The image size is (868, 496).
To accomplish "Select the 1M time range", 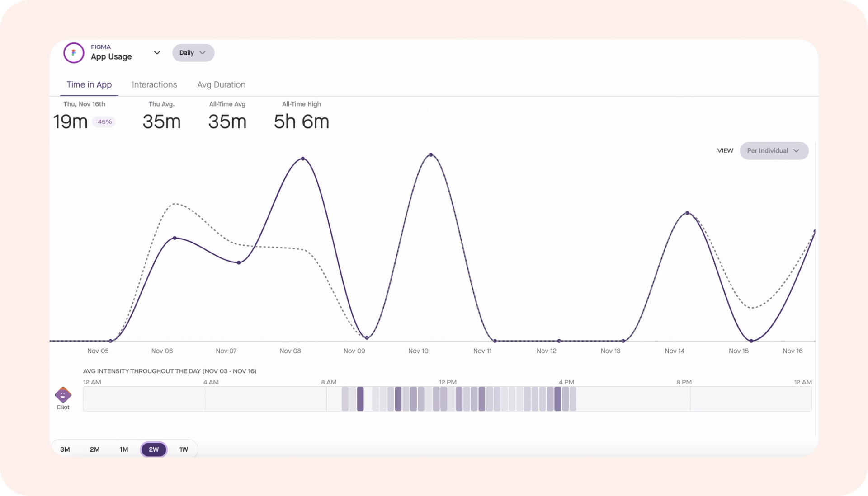I will [x=124, y=449].
